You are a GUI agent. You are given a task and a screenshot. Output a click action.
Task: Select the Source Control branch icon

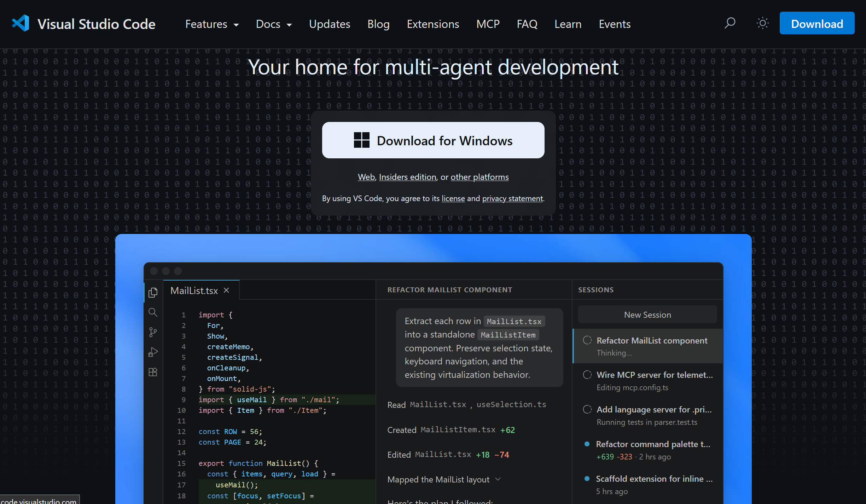(x=153, y=332)
